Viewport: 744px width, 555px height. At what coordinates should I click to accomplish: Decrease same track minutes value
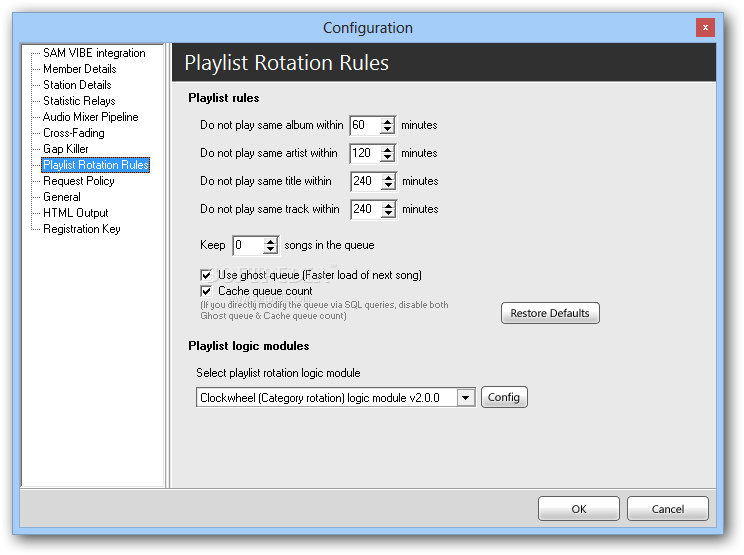click(x=389, y=213)
